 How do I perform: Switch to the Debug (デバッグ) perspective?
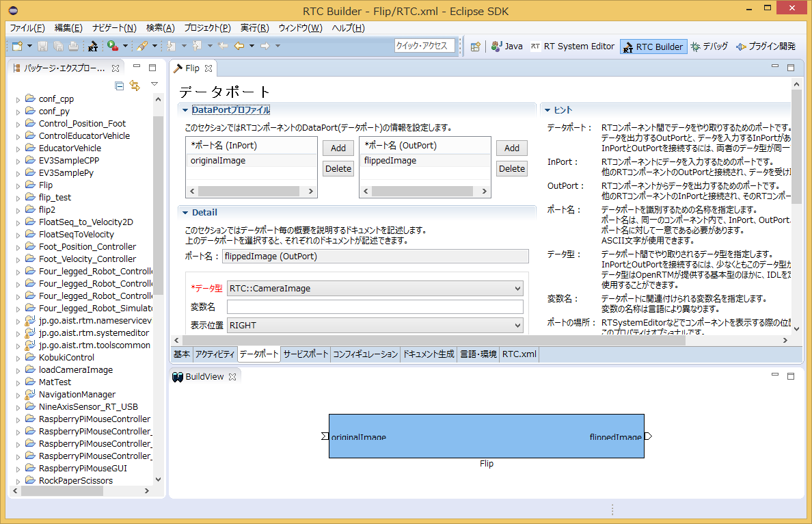click(709, 46)
